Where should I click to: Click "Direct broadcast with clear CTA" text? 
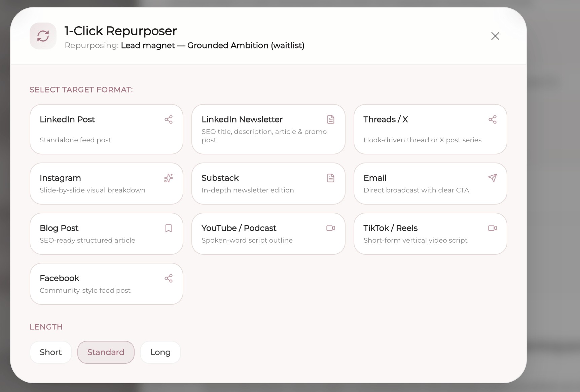pos(416,190)
